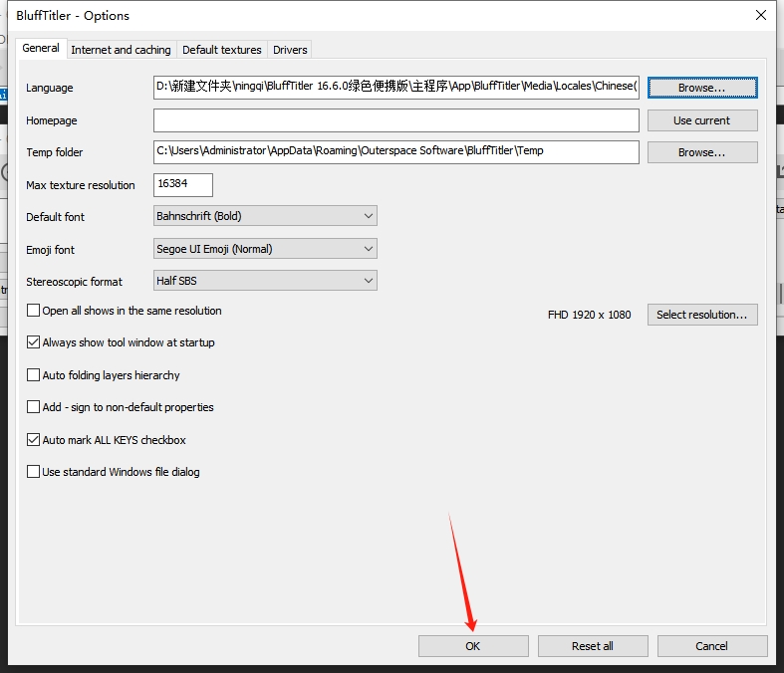Check Add - sign to non-default properties

tap(34, 407)
